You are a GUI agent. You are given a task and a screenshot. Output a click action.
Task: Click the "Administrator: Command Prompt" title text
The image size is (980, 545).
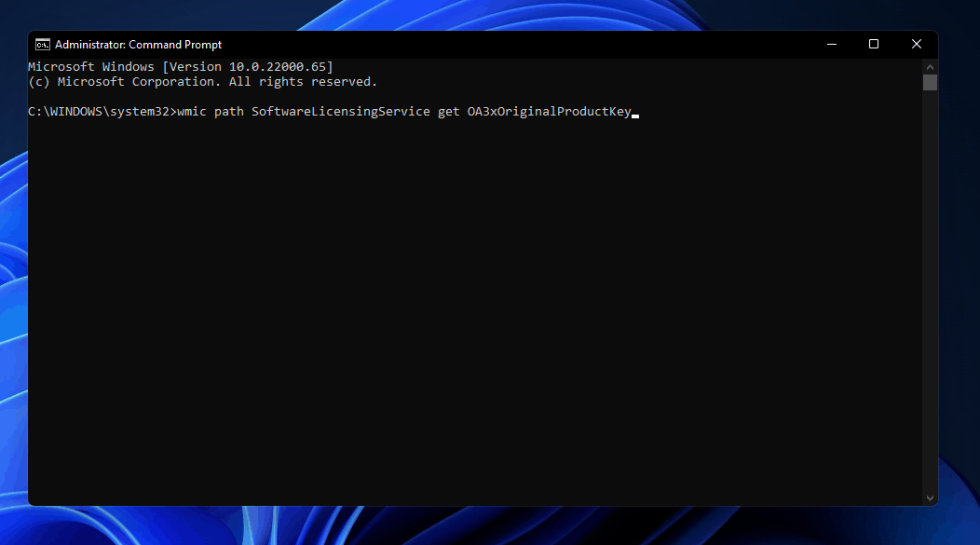pos(138,45)
